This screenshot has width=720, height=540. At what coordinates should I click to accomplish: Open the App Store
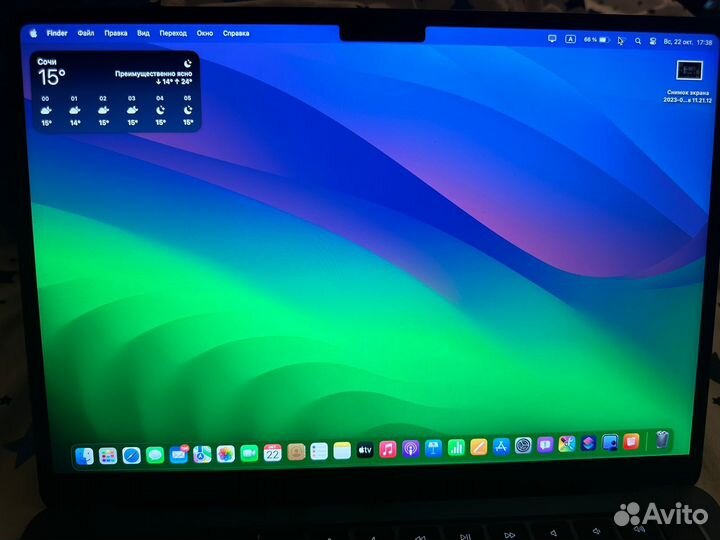tap(501, 446)
